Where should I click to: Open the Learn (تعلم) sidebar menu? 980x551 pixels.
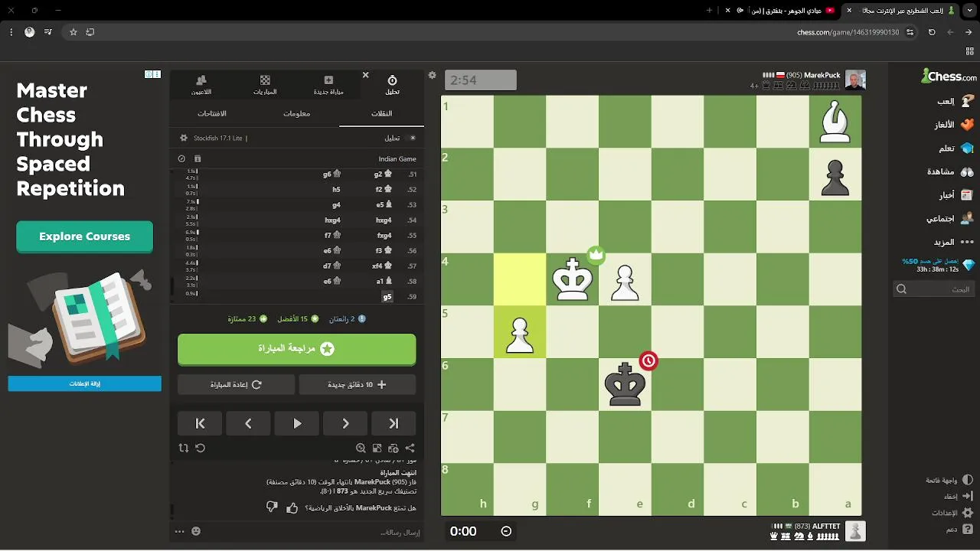955,148
